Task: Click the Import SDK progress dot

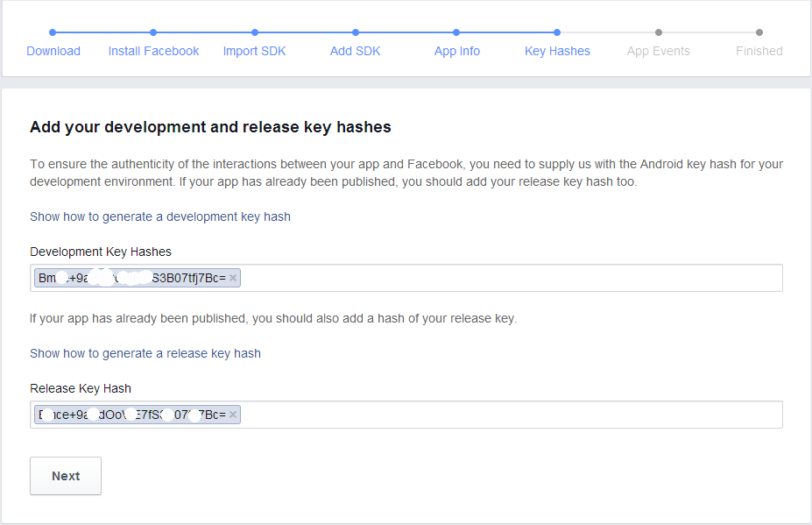Action: pyautogui.click(x=255, y=32)
